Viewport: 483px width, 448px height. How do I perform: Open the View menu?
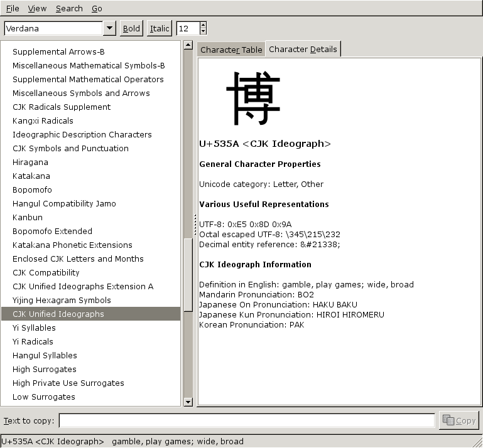tap(37, 9)
